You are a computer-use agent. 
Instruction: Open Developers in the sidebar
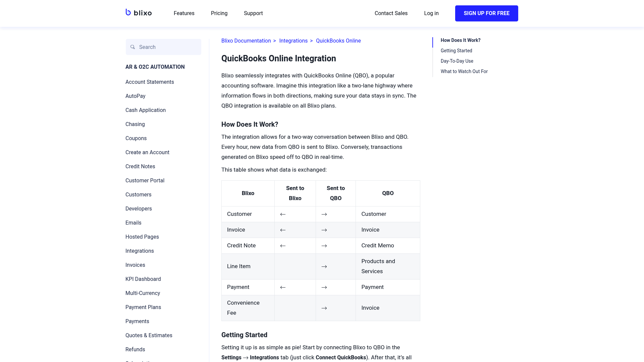(139, 209)
